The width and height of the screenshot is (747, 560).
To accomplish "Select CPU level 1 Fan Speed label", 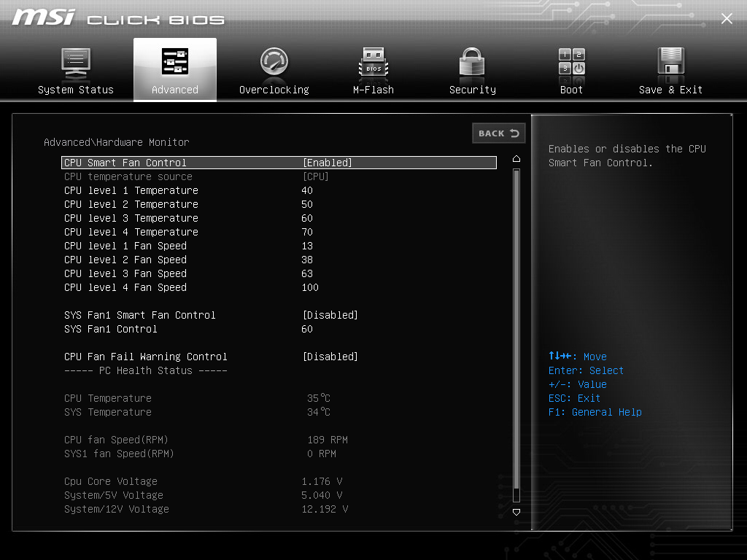I will point(125,246).
